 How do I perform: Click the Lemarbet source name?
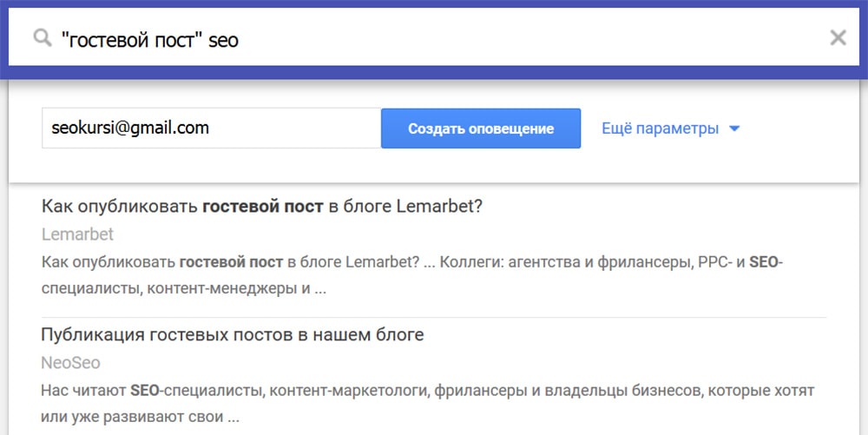click(x=77, y=234)
